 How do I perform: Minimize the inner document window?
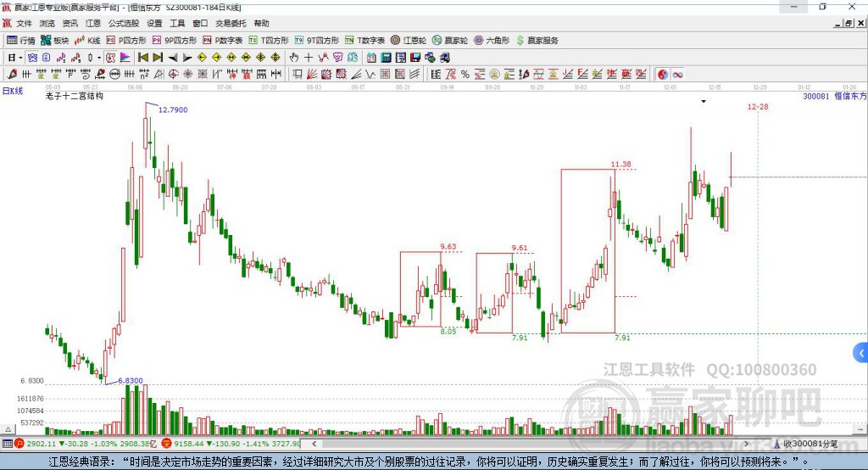tap(838, 23)
